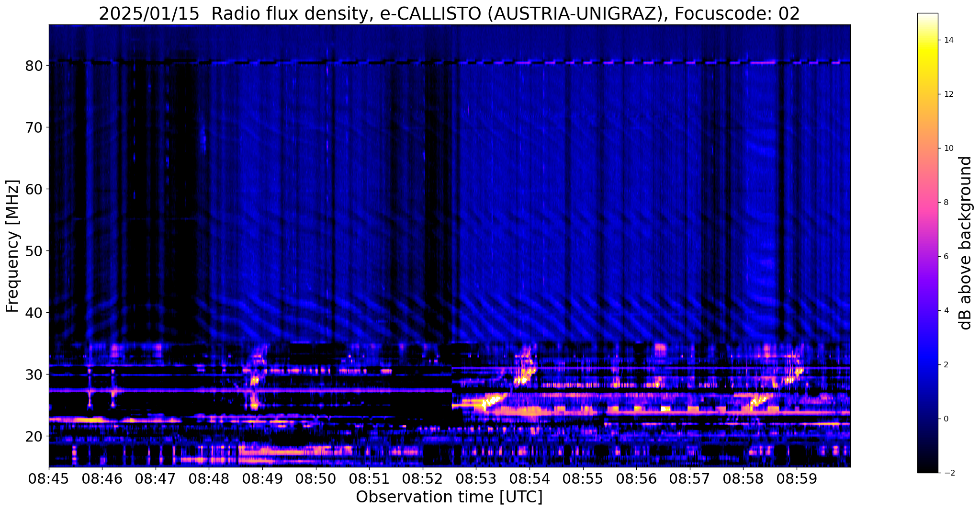The image size is (980, 511).
Task: Click the 80 MHz frequency tick label
Action: pyautogui.click(x=34, y=66)
